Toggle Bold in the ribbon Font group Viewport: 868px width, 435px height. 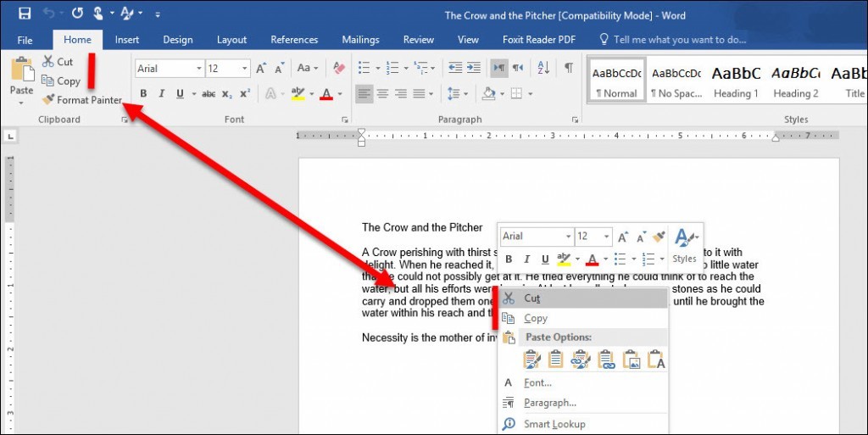[143, 93]
